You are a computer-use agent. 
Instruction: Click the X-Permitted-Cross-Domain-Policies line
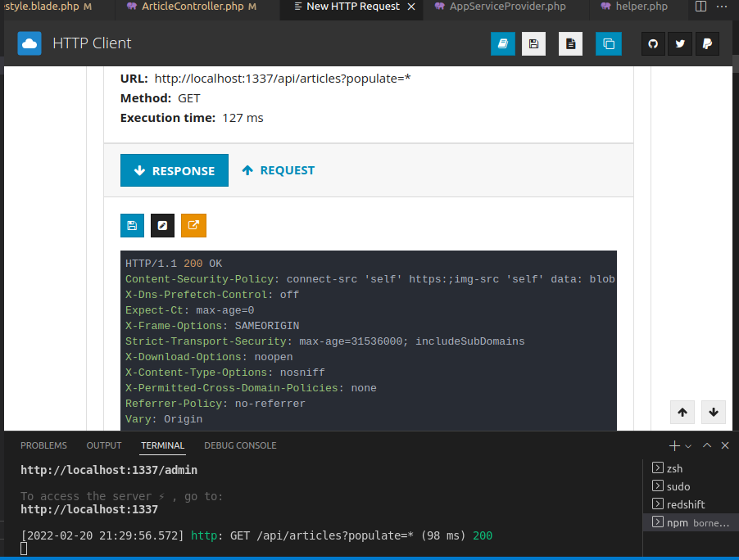251,388
